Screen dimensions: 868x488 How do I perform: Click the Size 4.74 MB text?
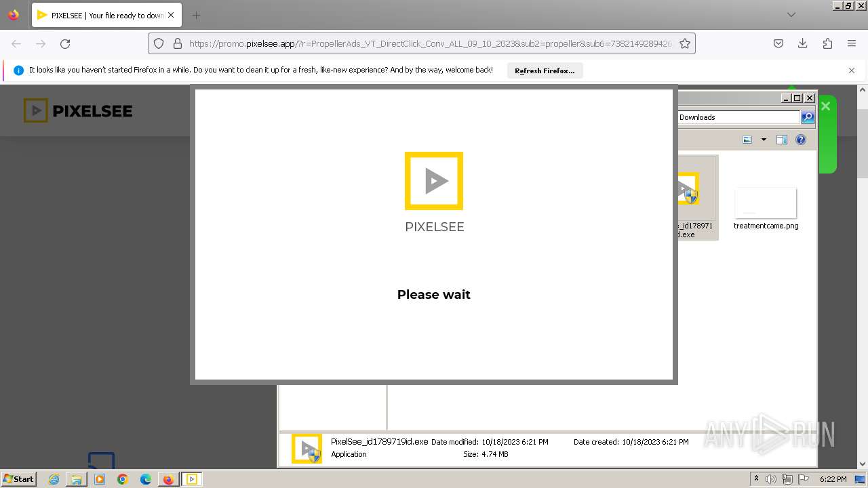(486, 454)
